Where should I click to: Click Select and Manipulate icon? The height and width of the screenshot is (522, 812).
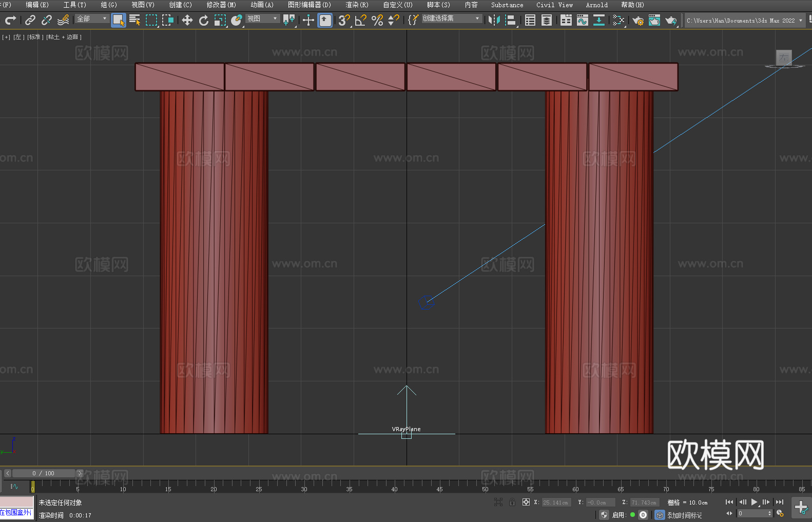(x=308, y=20)
